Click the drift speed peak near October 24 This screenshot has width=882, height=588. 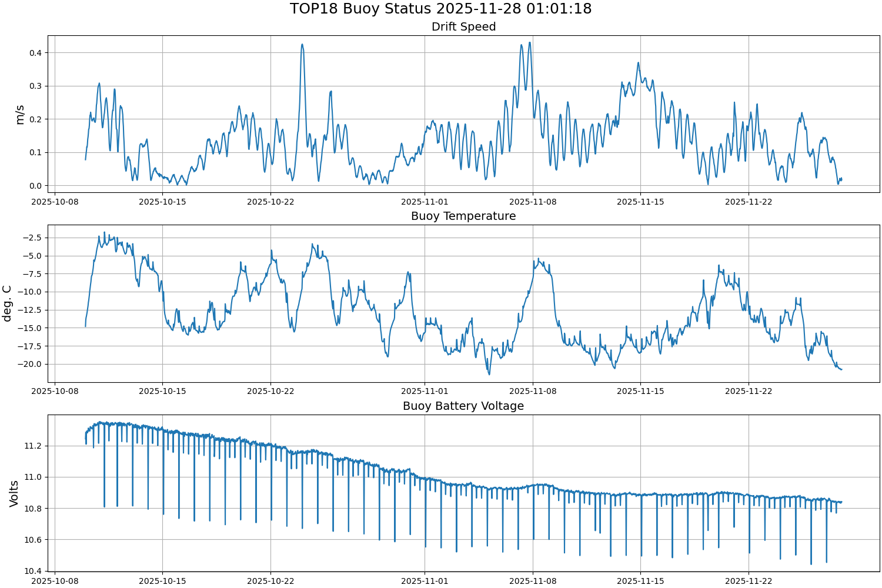click(302, 45)
